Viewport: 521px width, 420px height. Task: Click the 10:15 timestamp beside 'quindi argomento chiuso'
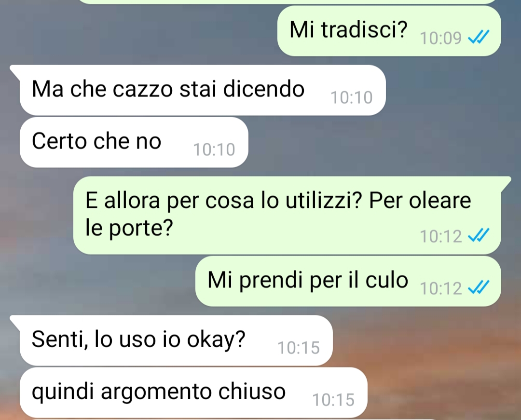click(333, 400)
